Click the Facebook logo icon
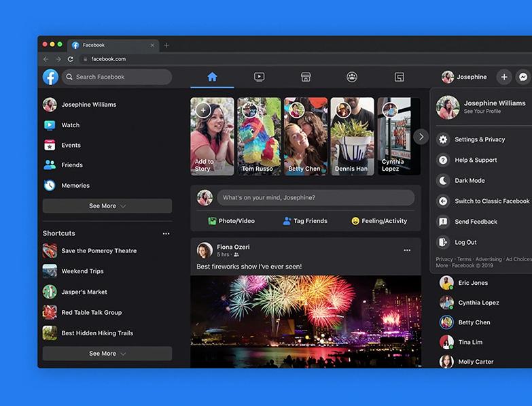 tap(50, 77)
